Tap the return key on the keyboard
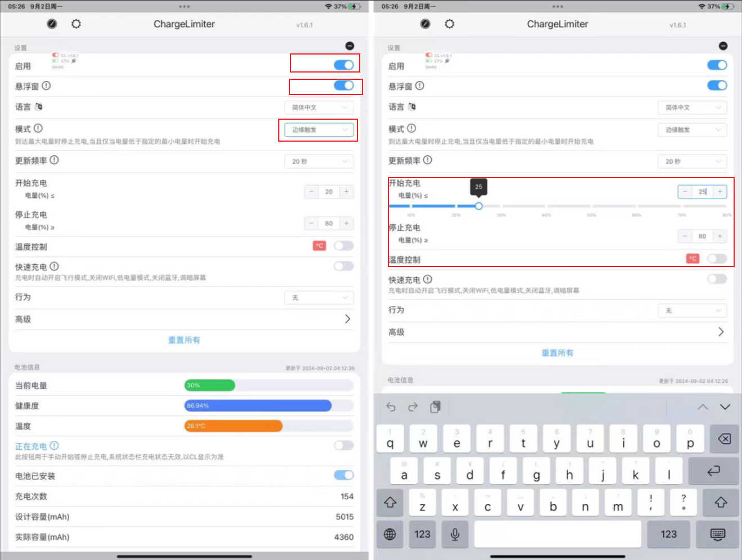 713,471
